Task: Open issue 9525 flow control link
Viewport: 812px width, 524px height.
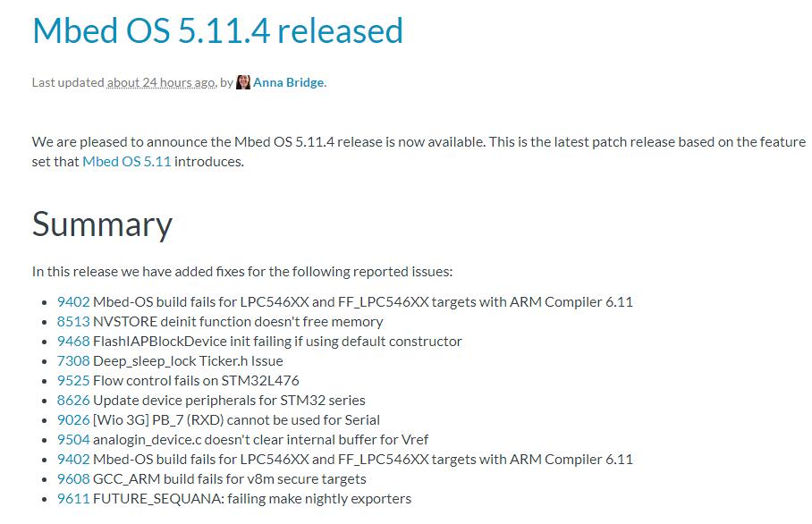Action: click(x=73, y=381)
